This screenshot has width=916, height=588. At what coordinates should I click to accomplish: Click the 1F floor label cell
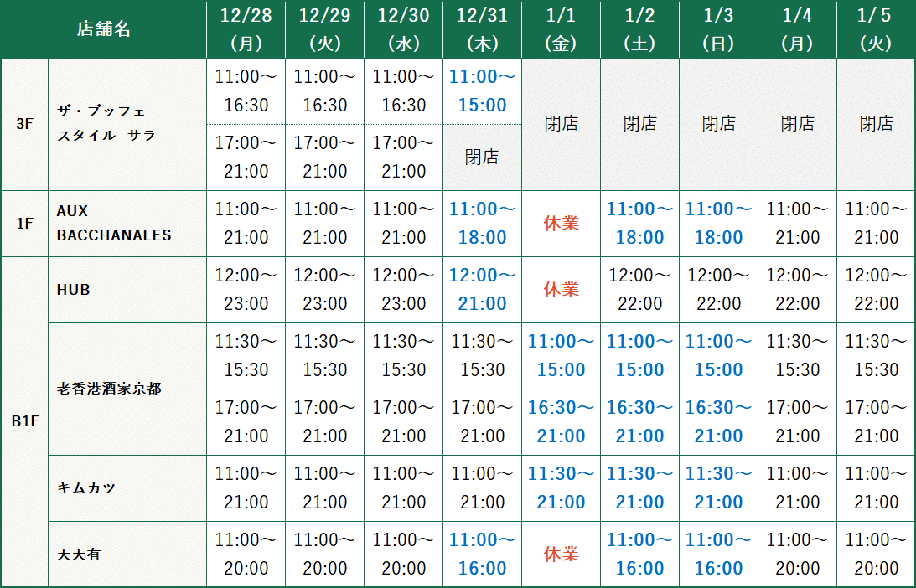tap(24, 224)
